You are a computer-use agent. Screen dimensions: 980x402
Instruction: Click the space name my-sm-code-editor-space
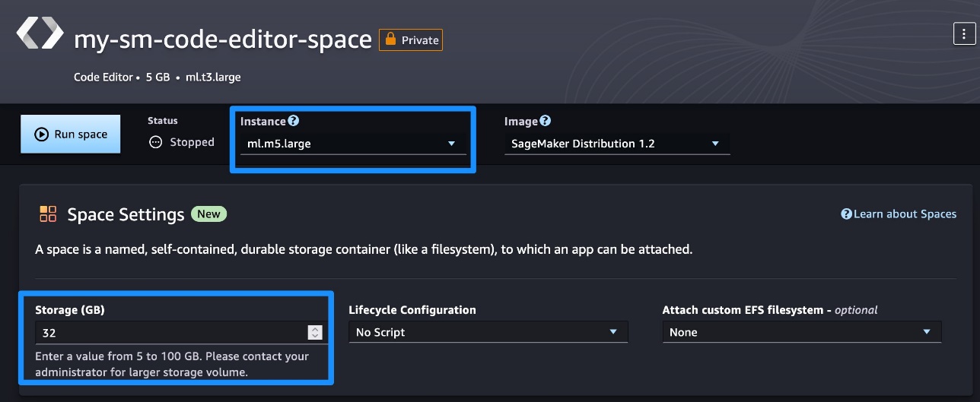coord(223,39)
